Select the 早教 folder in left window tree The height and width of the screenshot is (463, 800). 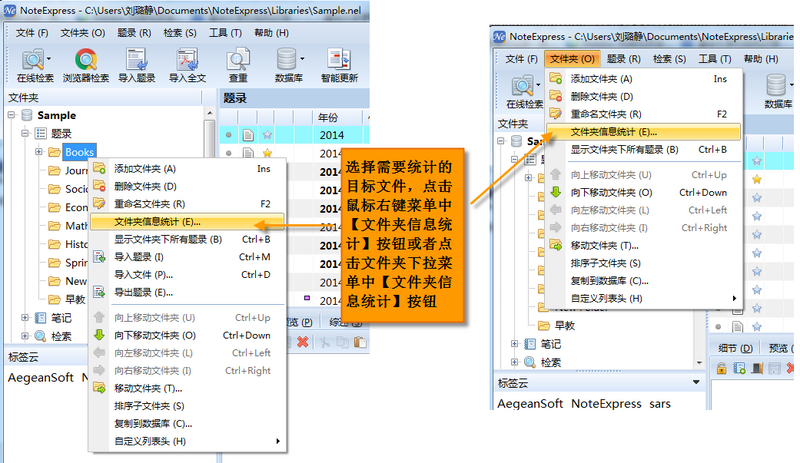pyautogui.click(x=75, y=300)
